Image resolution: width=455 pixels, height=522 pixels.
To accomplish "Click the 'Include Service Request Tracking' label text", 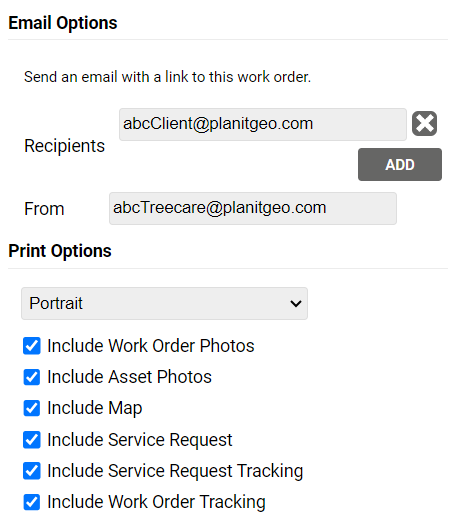I will [x=175, y=471].
